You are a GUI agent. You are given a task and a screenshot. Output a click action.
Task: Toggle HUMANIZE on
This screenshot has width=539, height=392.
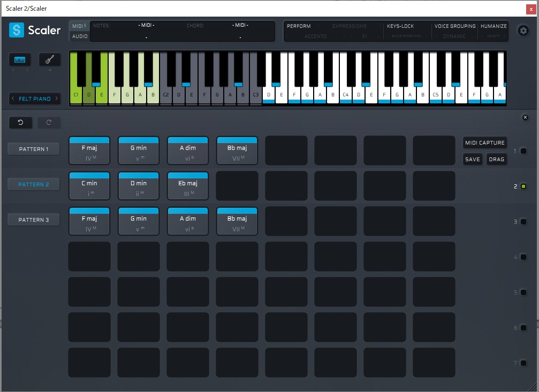click(x=494, y=26)
